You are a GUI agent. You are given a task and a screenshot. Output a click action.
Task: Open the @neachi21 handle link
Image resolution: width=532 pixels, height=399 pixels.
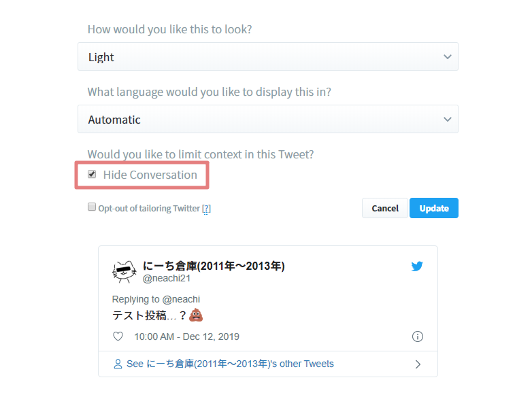pos(167,278)
